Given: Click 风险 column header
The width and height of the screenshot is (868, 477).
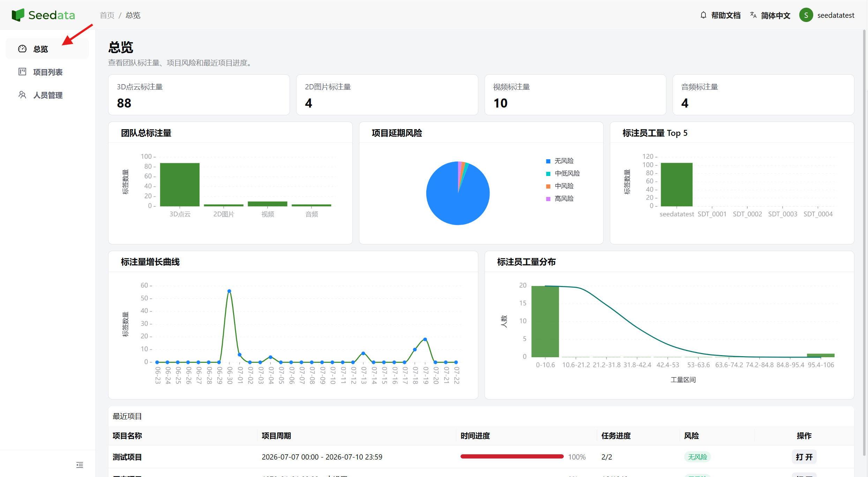Looking at the screenshot, I should click(691, 435).
